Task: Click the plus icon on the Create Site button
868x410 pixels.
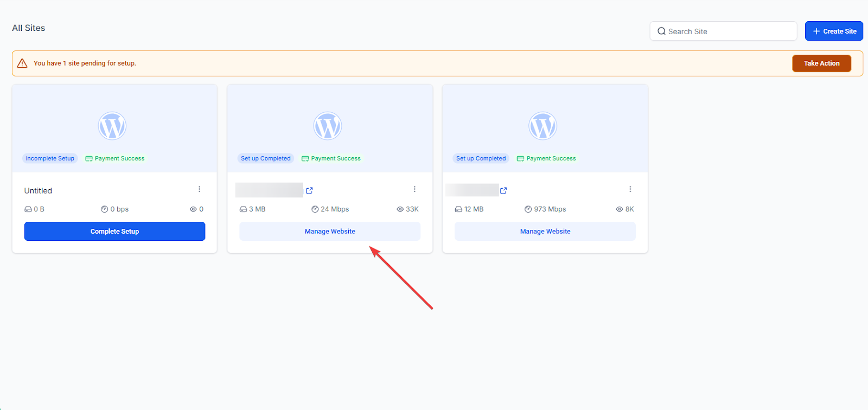Action: click(816, 31)
